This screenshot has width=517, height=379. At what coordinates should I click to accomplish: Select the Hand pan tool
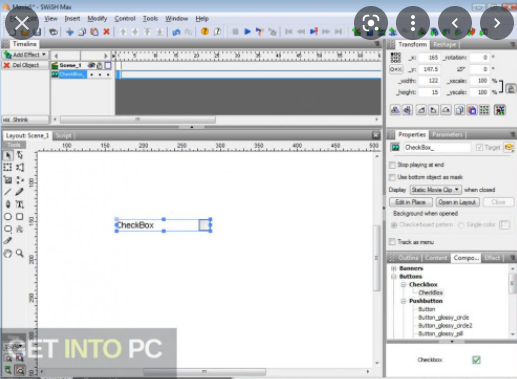point(8,253)
